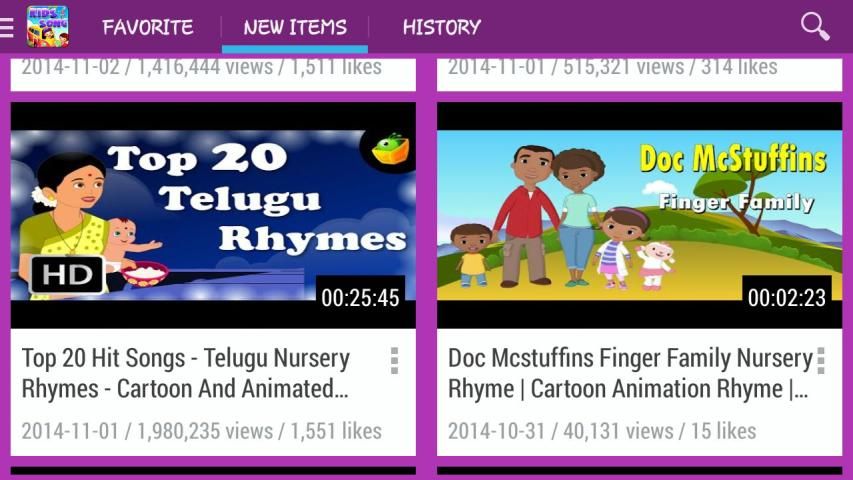Click the 00:25:45 duration label
This screenshot has height=480, width=853.
click(x=360, y=298)
